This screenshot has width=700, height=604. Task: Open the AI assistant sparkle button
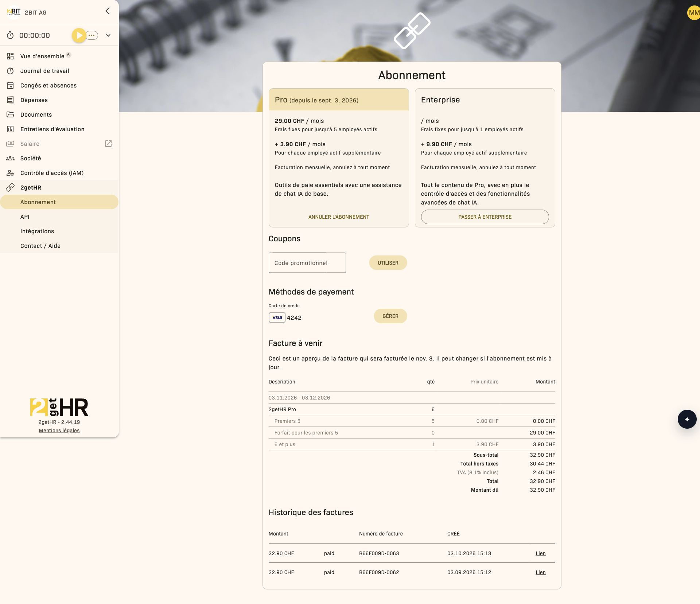point(687,419)
